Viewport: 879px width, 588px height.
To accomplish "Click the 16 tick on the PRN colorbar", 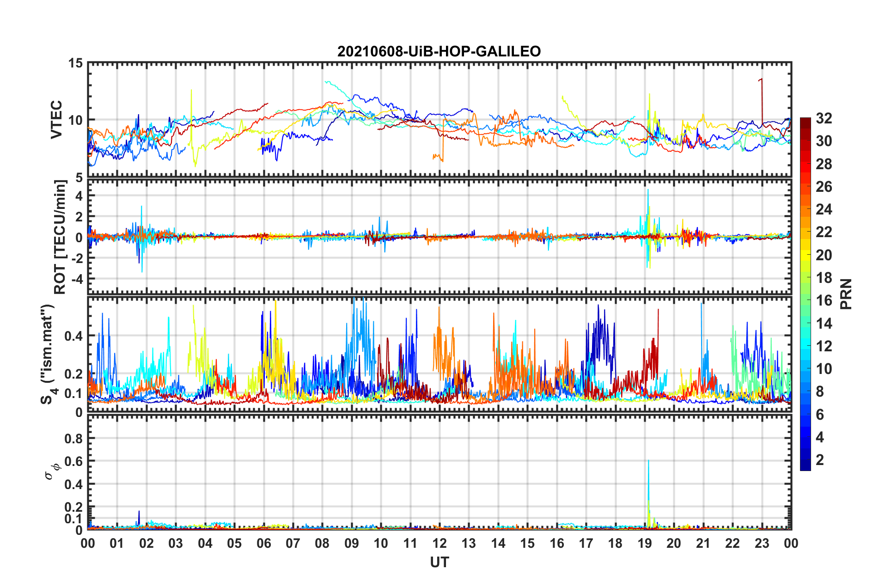I will pos(824,300).
